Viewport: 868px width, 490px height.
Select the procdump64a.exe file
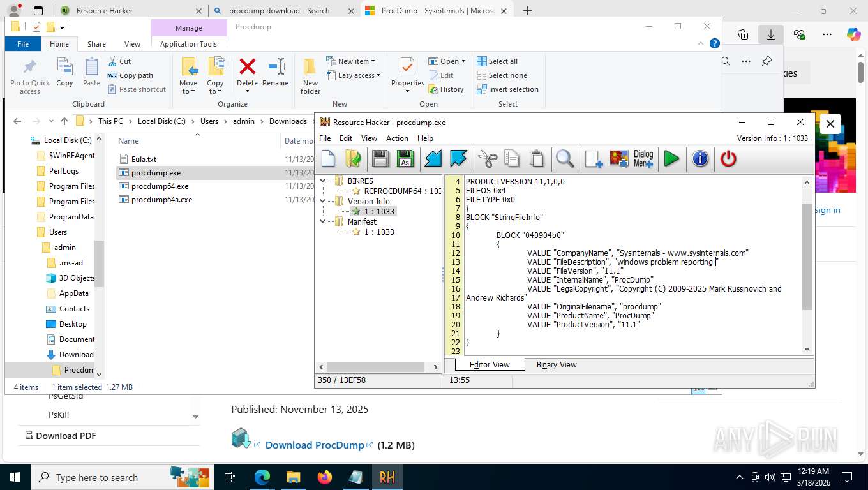pos(161,200)
